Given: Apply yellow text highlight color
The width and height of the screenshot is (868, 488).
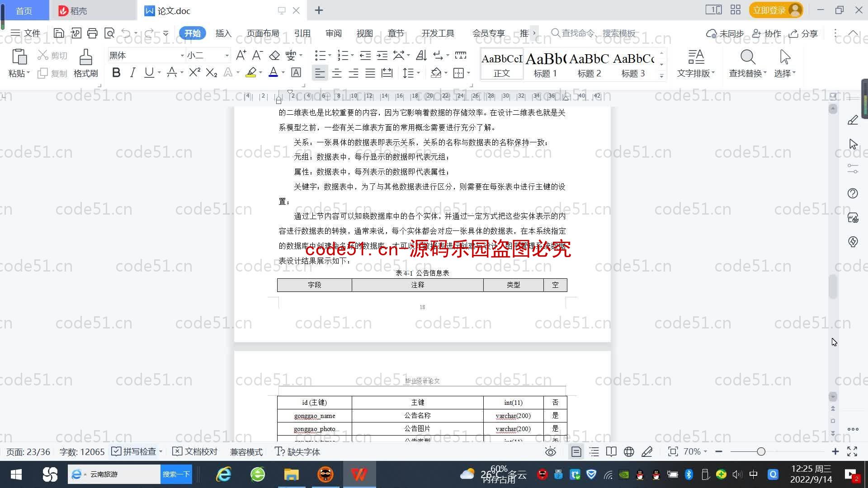Looking at the screenshot, I should coord(251,72).
